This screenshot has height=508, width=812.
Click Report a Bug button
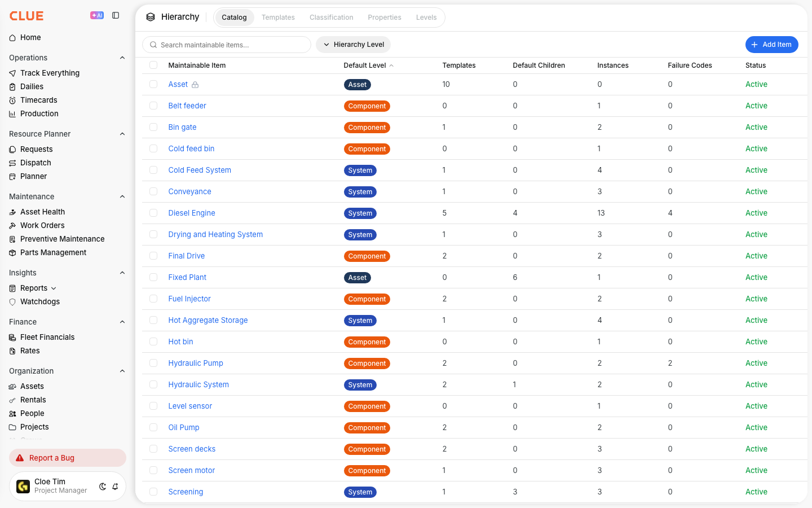point(68,458)
